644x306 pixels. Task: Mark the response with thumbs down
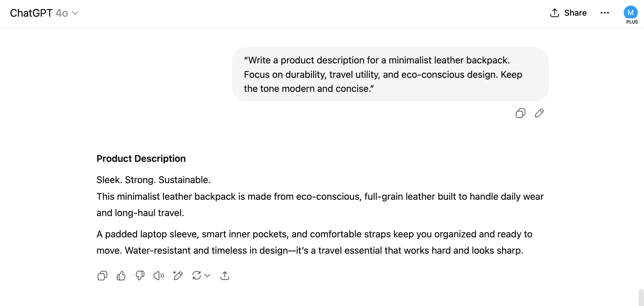tap(140, 276)
